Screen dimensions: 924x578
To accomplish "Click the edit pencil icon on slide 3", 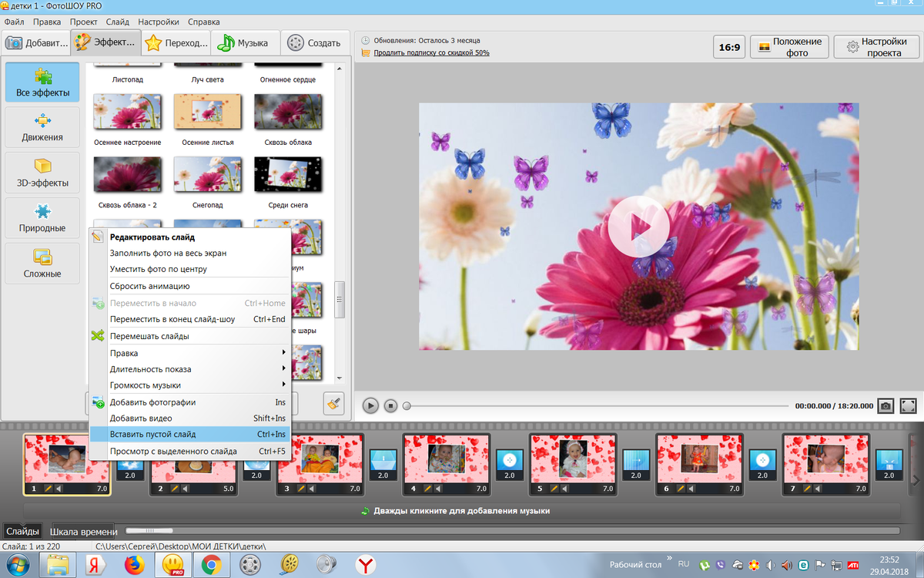I will (300, 489).
